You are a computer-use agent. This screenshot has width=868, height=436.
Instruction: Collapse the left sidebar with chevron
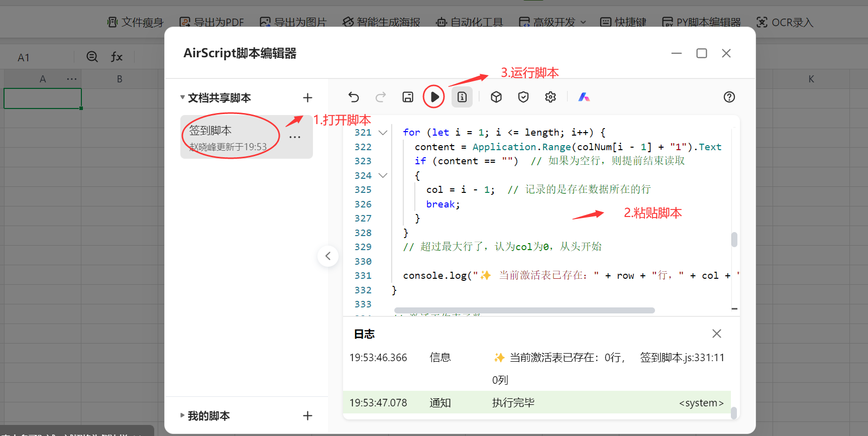tap(328, 256)
